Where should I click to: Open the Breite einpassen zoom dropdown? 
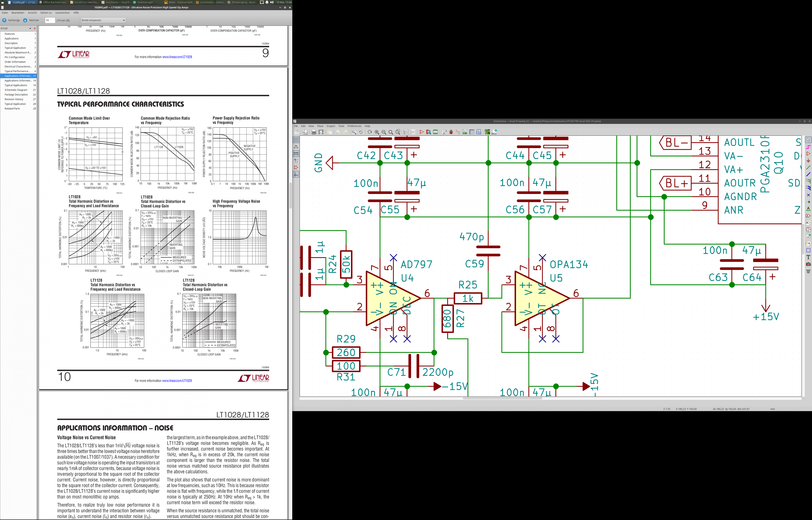pos(103,20)
